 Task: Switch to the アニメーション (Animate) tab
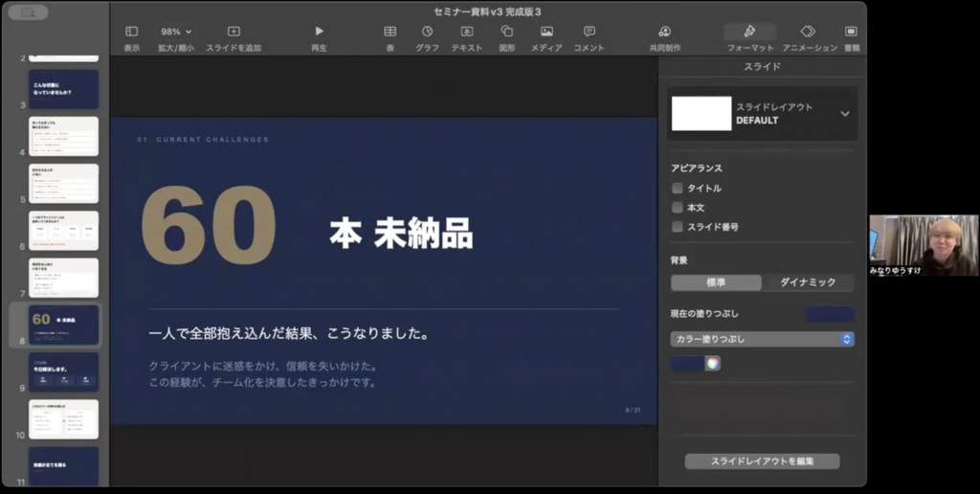pos(809,32)
